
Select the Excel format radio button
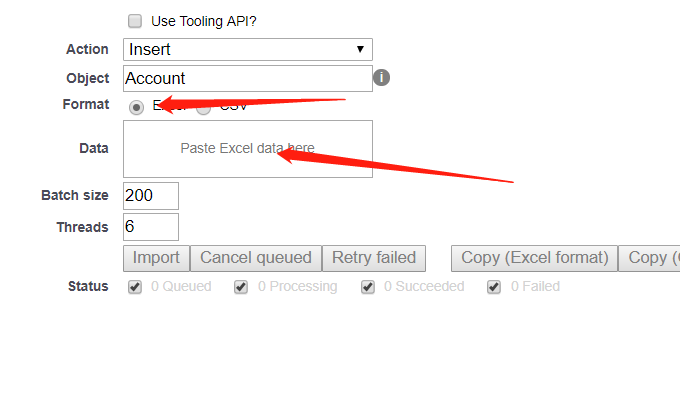tap(136, 107)
